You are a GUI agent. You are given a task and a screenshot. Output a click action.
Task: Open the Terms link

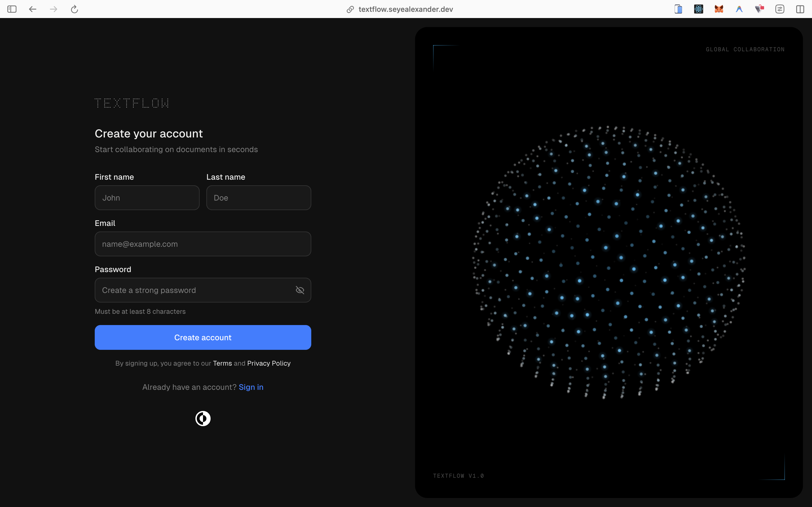[222, 363]
